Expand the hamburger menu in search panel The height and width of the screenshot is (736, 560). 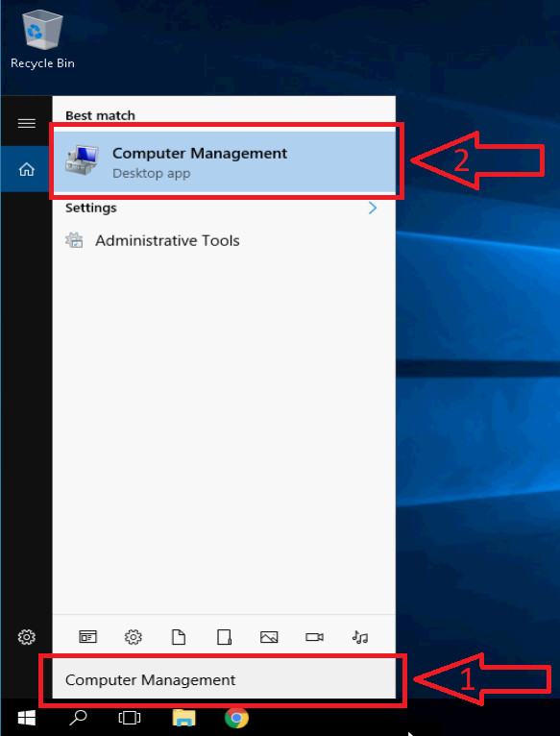pos(26,123)
